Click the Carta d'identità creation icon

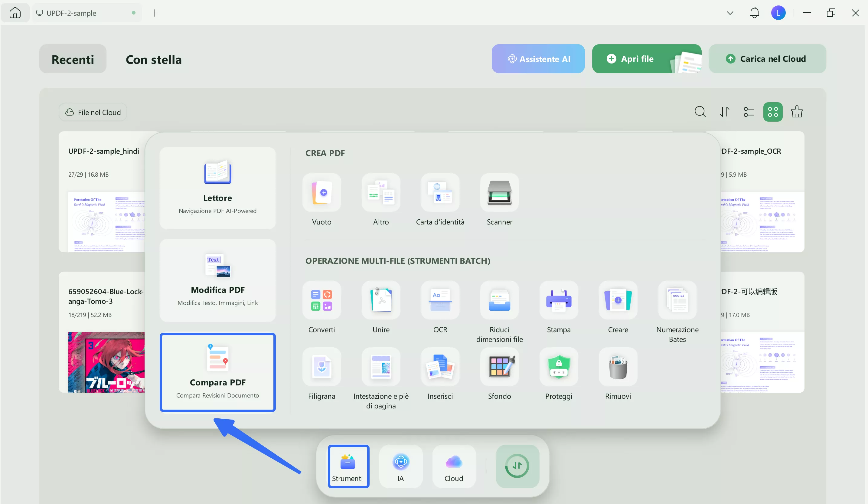(440, 193)
